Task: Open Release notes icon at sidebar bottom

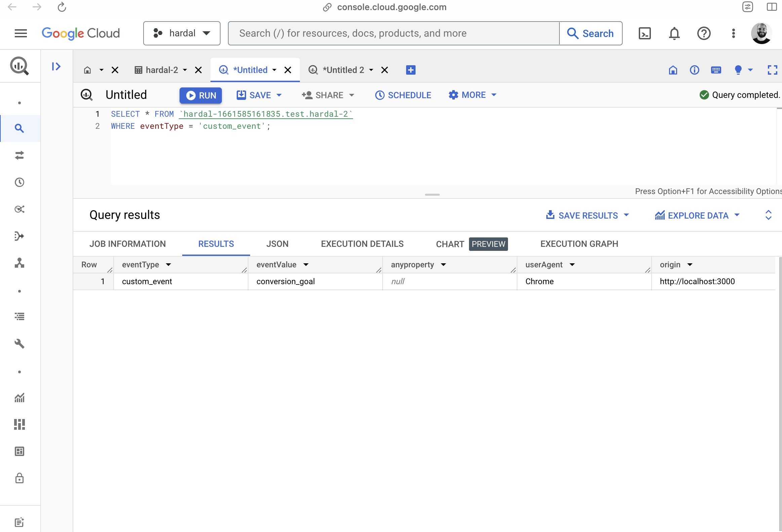Action: pyautogui.click(x=19, y=522)
